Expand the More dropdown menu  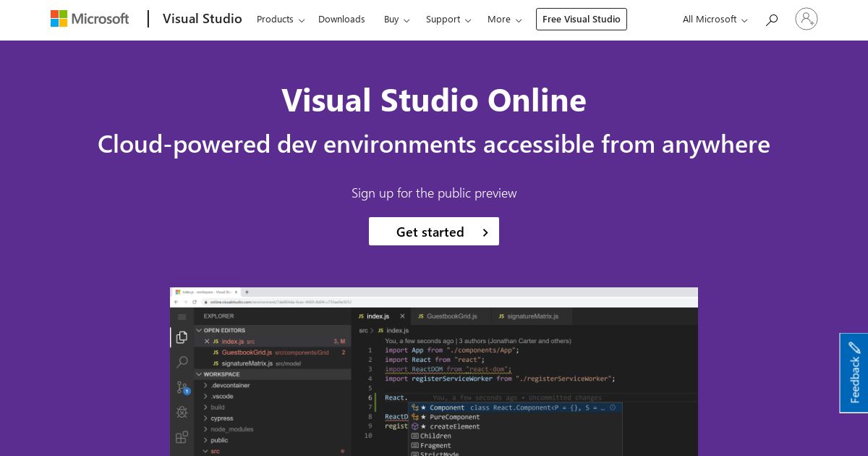click(x=505, y=20)
